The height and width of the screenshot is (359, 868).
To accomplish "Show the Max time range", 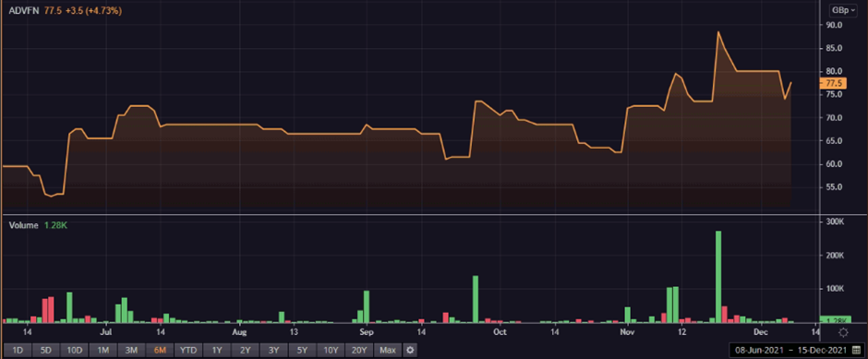I will 388,350.
